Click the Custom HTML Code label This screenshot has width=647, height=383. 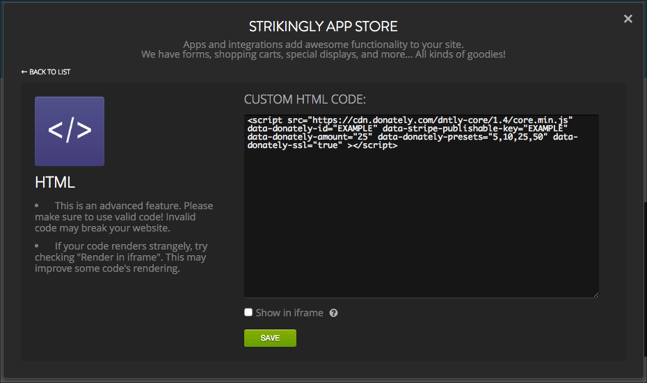tap(305, 99)
